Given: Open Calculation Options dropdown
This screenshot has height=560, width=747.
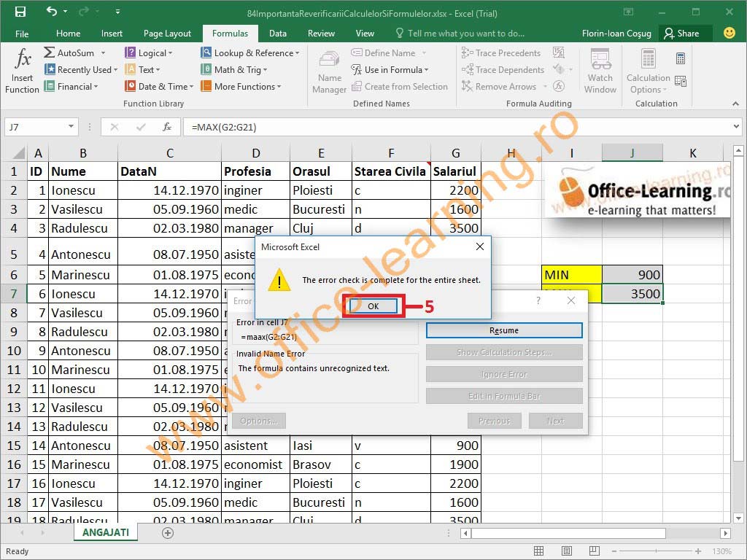Looking at the screenshot, I should [649, 72].
